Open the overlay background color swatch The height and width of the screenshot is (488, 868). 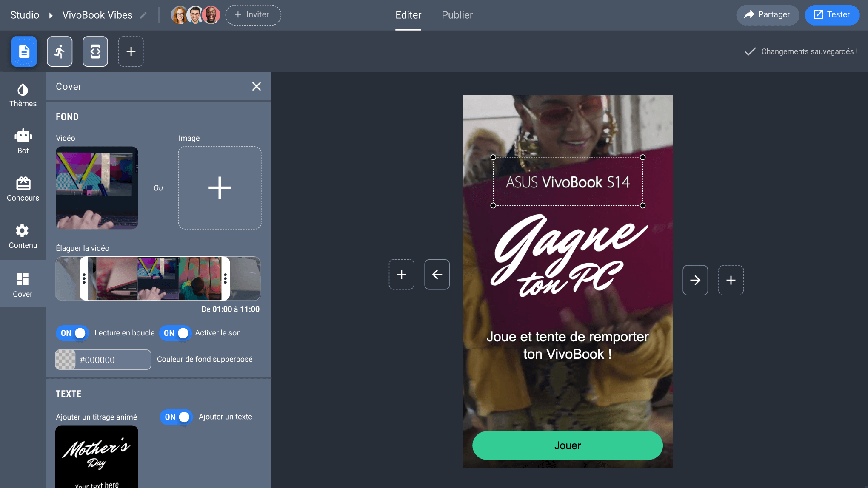click(66, 360)
